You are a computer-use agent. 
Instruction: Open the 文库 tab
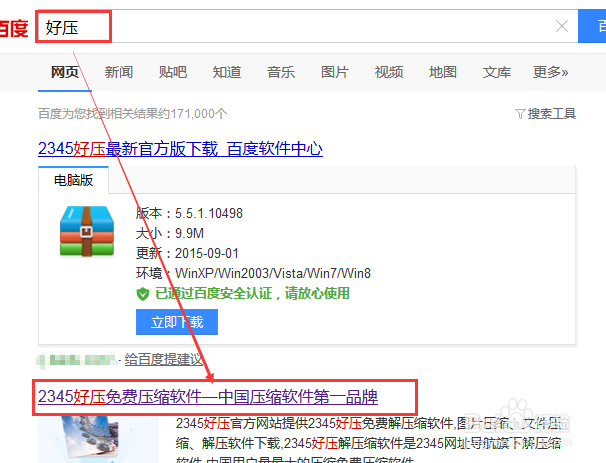(x=497, y=72)
